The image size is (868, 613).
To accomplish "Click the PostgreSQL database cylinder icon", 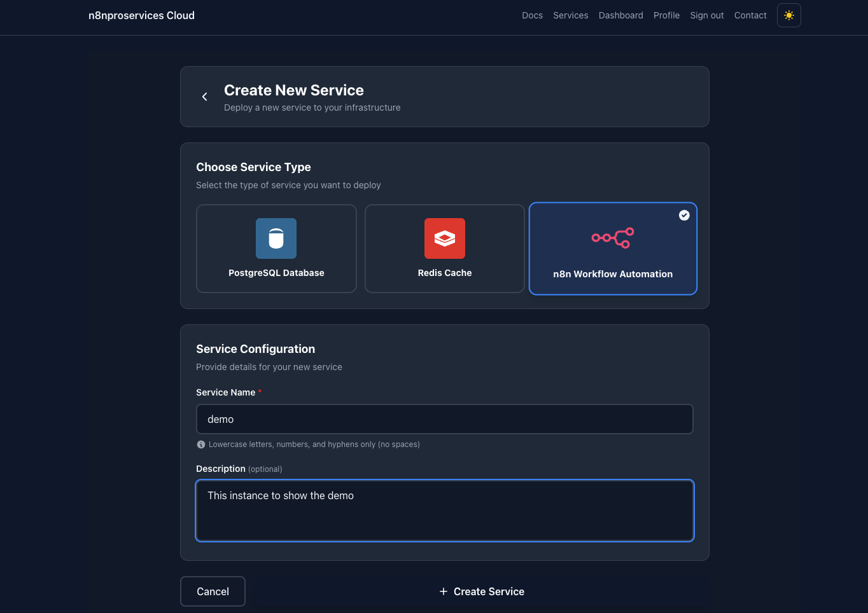I will [x=276, y=238].
